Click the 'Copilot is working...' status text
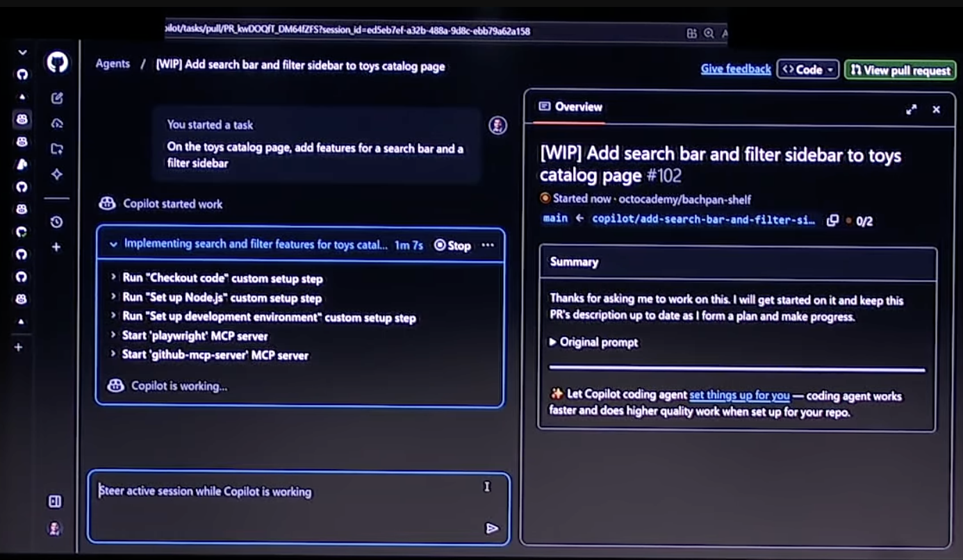 179,386
